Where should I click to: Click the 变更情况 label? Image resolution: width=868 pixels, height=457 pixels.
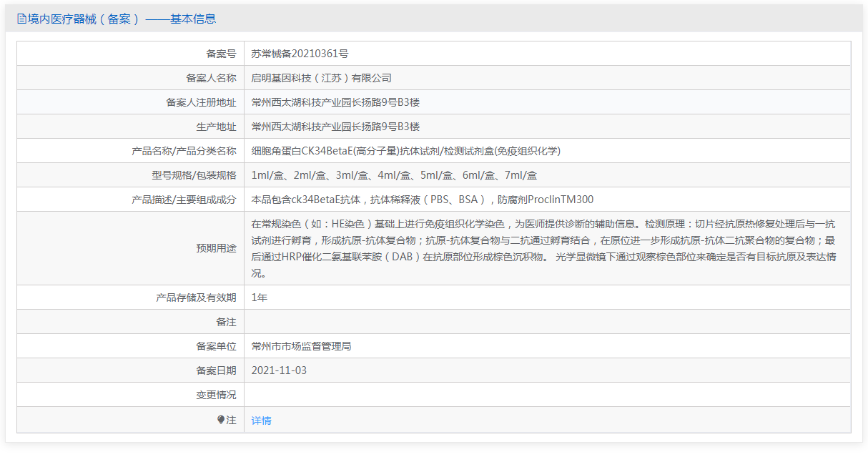click(216, 395)
